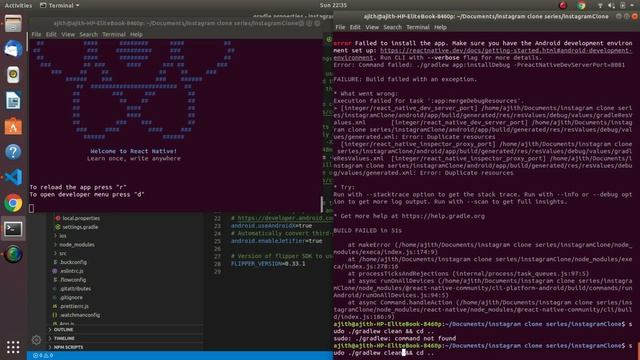The image size is (640, 360).
Task: Open View menu in left terminal
Action: [x=68, y=35]
